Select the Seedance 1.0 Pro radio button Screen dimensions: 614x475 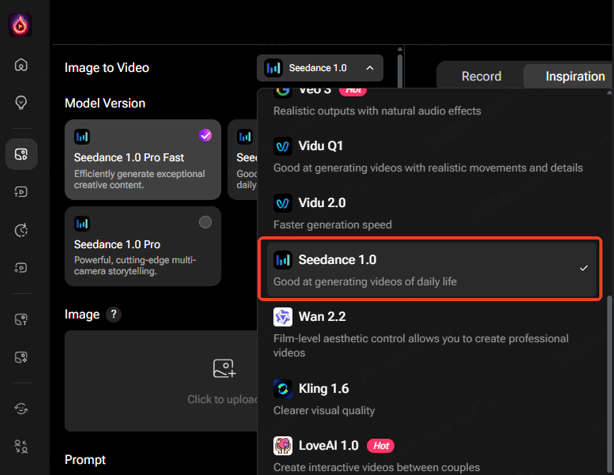click(x=205, y=222)
